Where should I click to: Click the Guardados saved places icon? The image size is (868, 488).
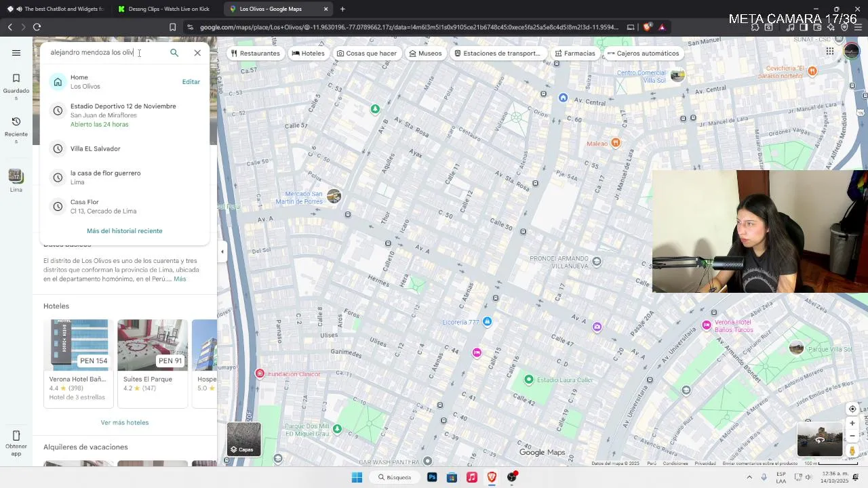click(x=16, y=85)
